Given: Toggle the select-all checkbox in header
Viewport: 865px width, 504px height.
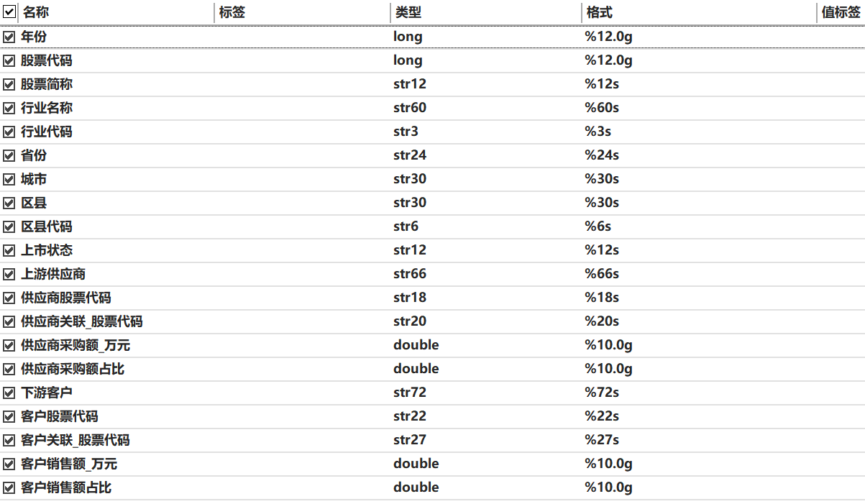Looking at the screenshot, I should pyautogui.click(x=9, y=12).
